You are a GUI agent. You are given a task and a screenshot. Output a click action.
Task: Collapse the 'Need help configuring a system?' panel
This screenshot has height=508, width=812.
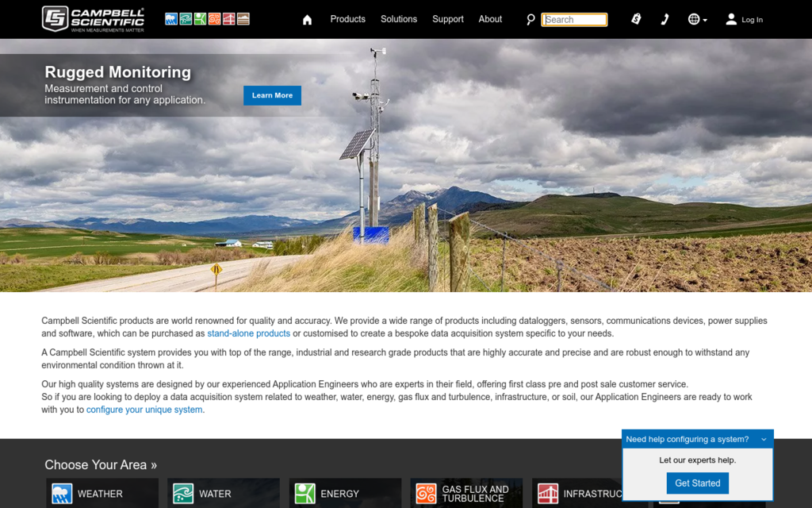pyautogui.click(x=764, y=439)
